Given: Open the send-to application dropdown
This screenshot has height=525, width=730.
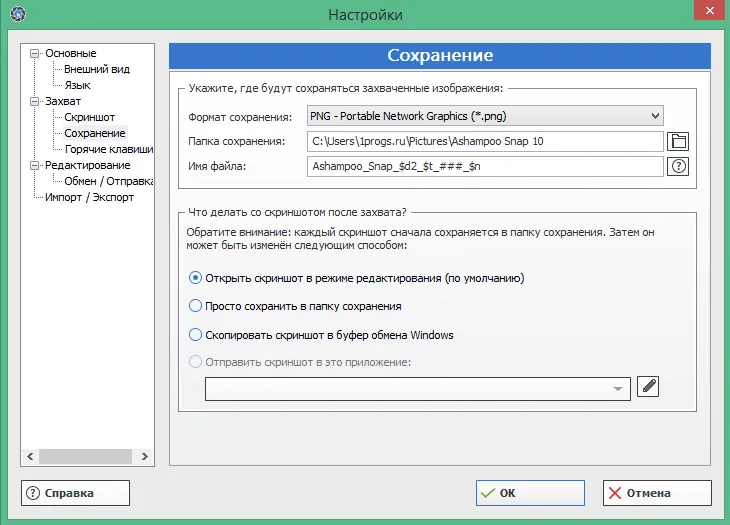Looking at the screenshot, I should coord(418,389).
